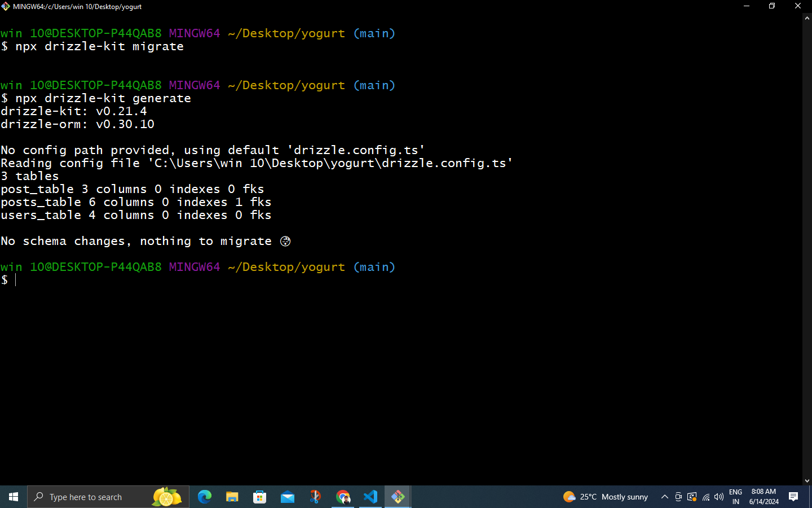Screen dimensions: 812x508
Task: Click the 'npx drizzle-kit migrate' command line
Action: coord(92,46)
